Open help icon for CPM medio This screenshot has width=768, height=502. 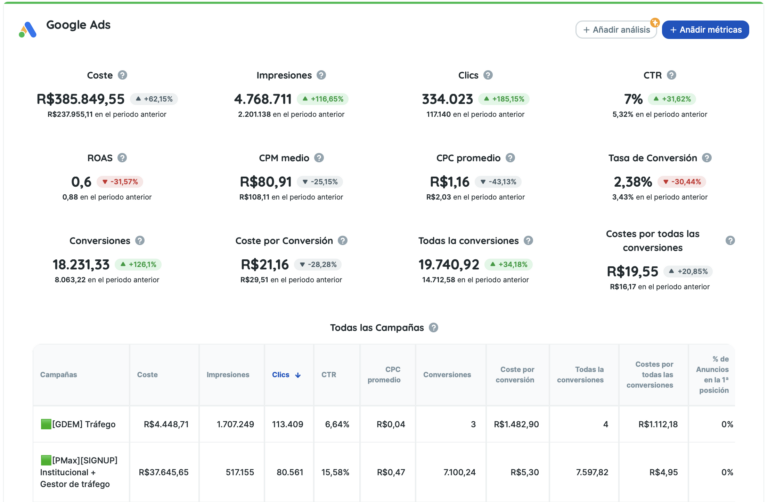[x=317, y=158]
